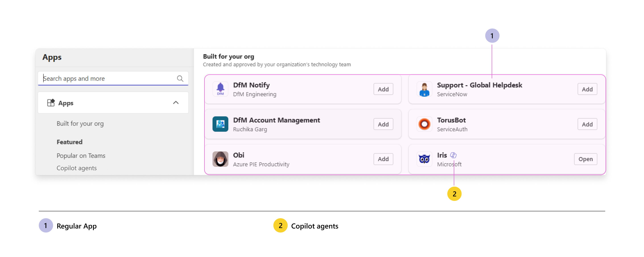
Task: Select Popular on Teams category
Action: tap(81, 156)
